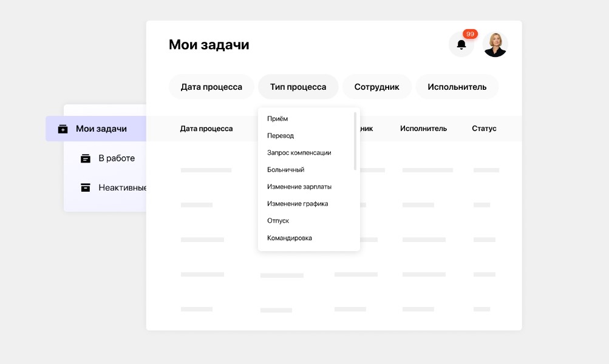Viewport: 609px width, 364px height.
Task: Choose Отпуск from the list
Action: [278, 221]
